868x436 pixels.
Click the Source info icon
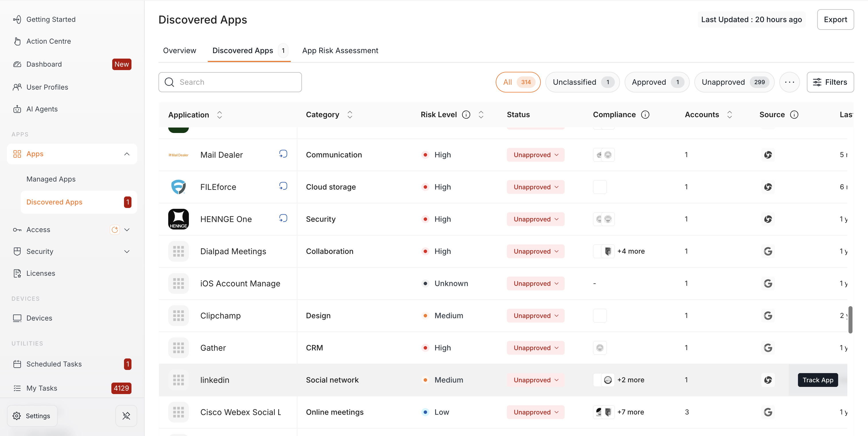[x=794, y=115]
